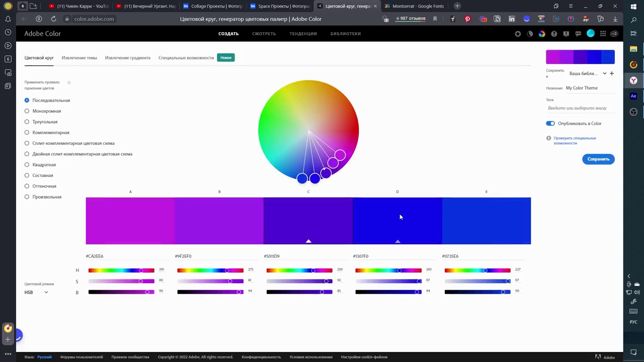Image resolution: width=644 pixels, height=362 pixels.
Task: Click the LinkedIn extension icon
Action: pyautogui.click(x=512, y=19)
